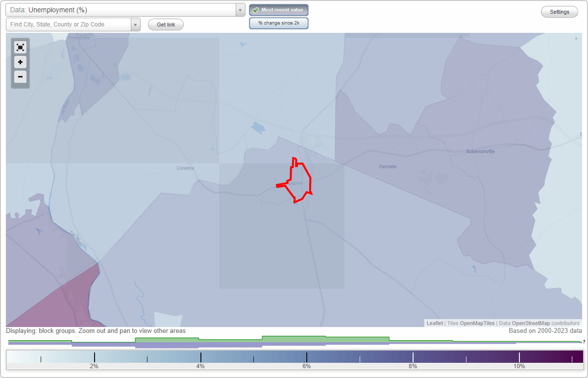Open the Data: Unemployment (%) dropdown
This screenshot has height=378, width=588.
point(122,9)
